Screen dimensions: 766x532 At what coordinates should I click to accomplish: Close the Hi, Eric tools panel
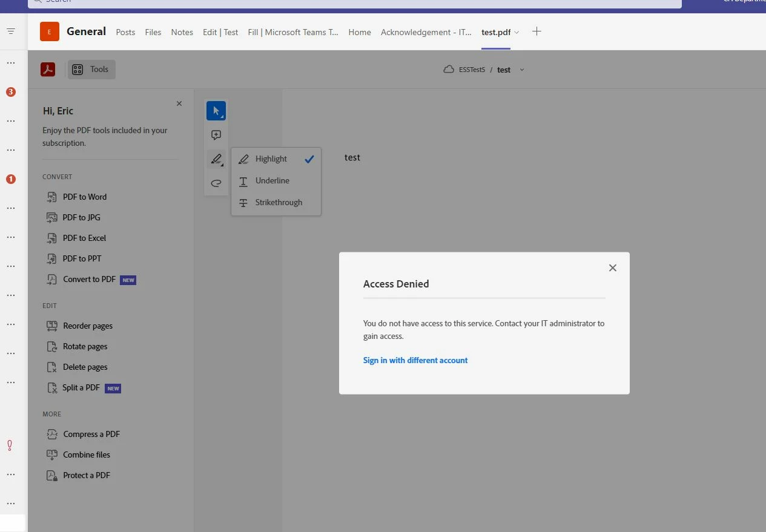coord(179,103)
